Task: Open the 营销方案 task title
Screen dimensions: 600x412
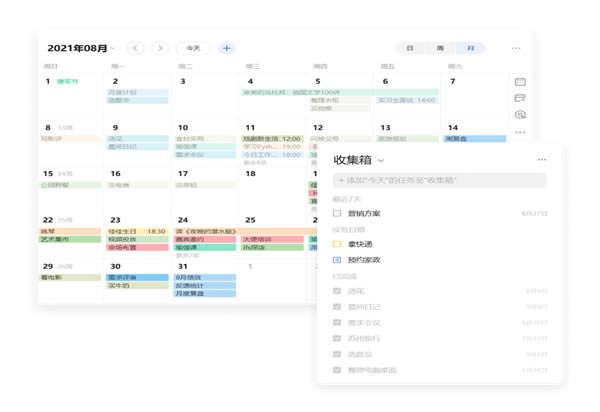Action: (364, 213)
